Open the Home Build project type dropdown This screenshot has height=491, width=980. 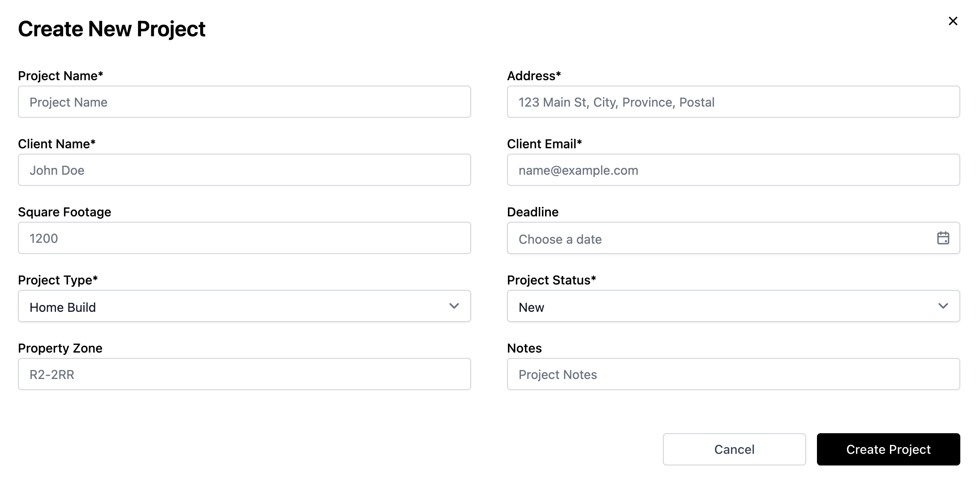(x=245, y=306)
